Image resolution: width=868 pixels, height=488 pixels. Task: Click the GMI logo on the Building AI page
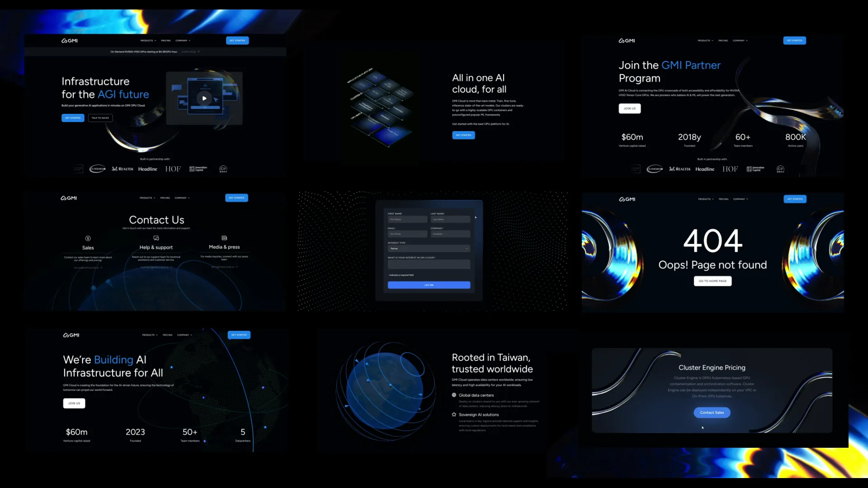[x=71, y=335]
